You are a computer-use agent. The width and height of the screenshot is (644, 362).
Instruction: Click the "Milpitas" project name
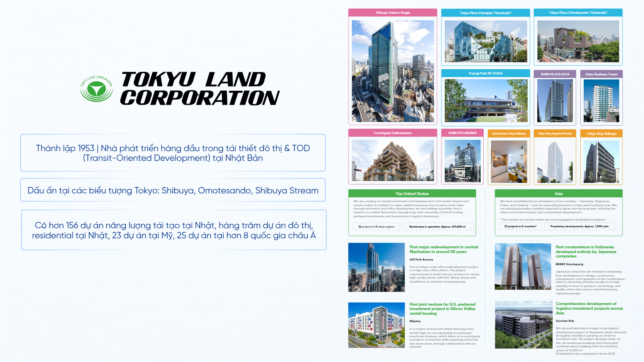(x=415, y=321)
